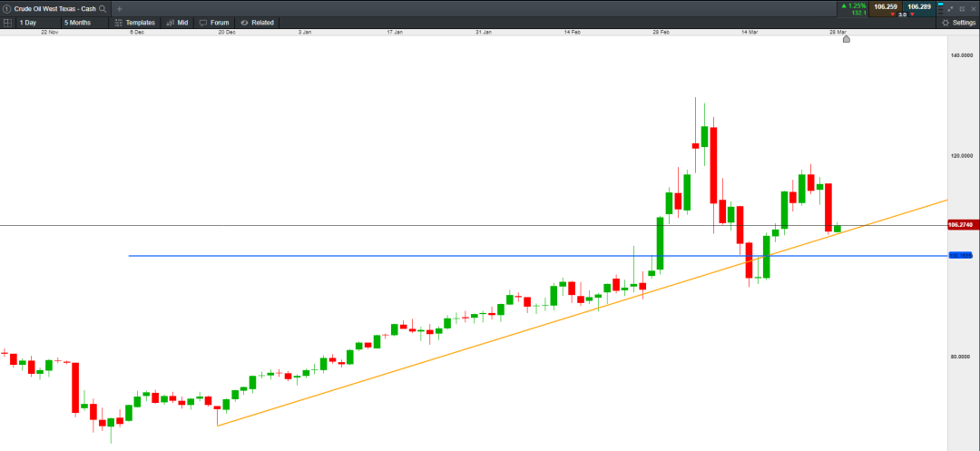Select the blue horizontal support line
Viewport: 980px width, 451px height.
coord(537,256)
